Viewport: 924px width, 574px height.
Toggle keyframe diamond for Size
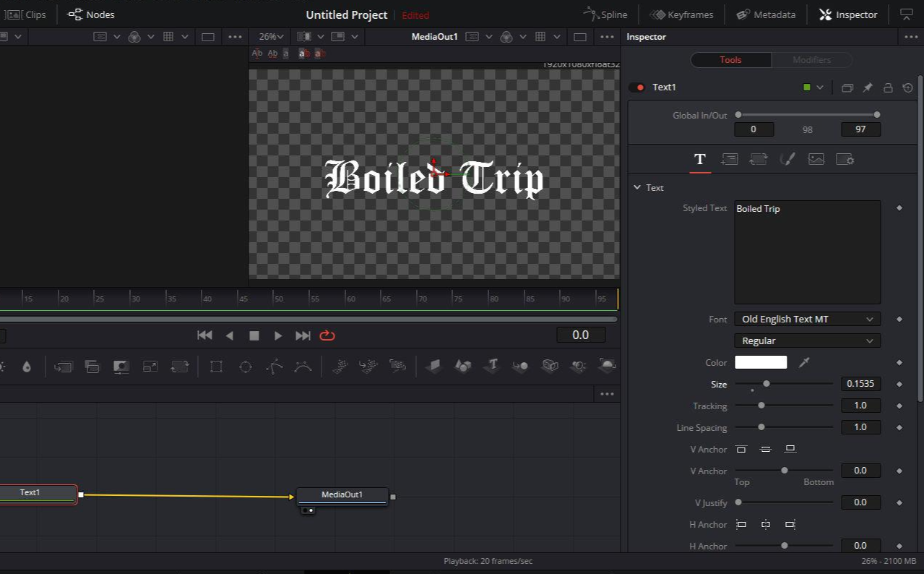[899, 384]
